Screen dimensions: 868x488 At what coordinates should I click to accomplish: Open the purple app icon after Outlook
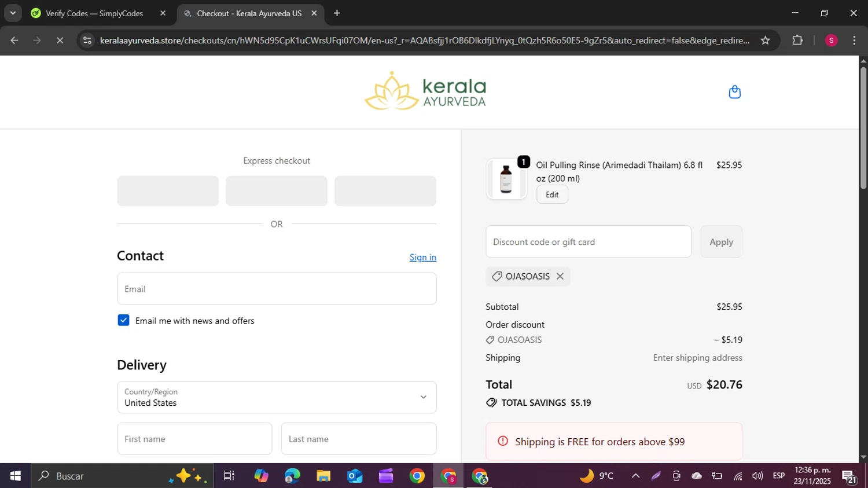386,476
